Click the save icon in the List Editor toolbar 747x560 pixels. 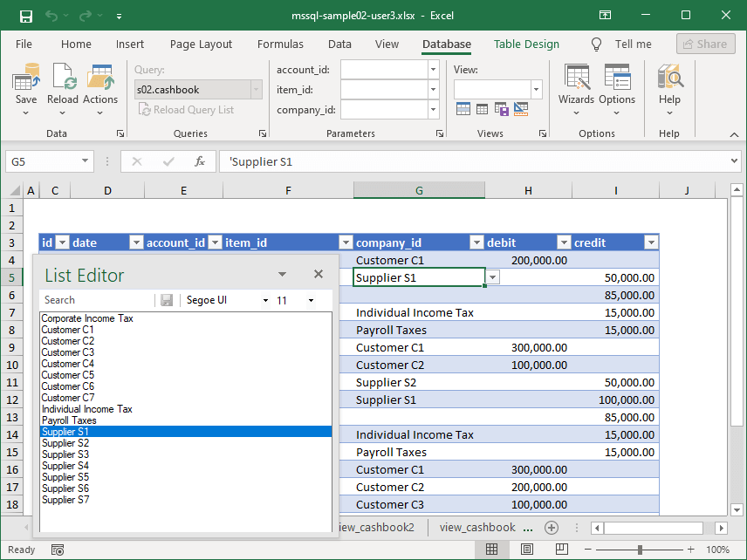pyautogui.click(x=167, y=300)
